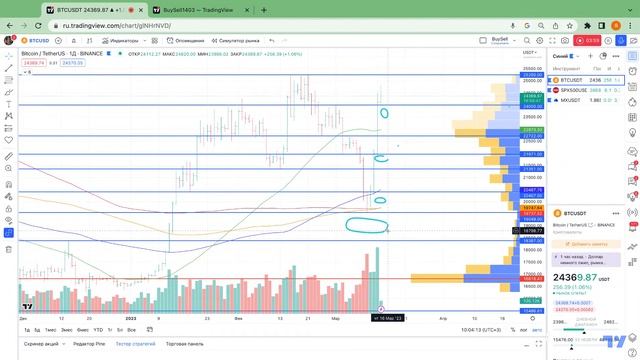Open the Редактор Pine tab

89,344
